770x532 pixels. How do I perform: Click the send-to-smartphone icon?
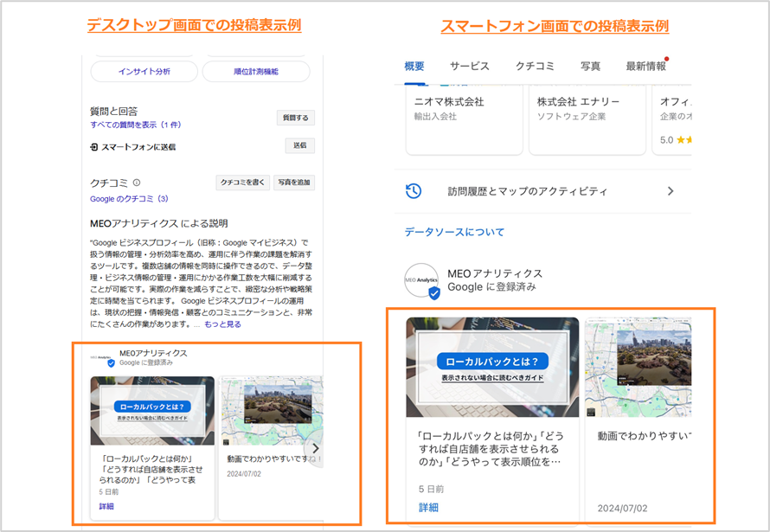(x=93, y=147)
